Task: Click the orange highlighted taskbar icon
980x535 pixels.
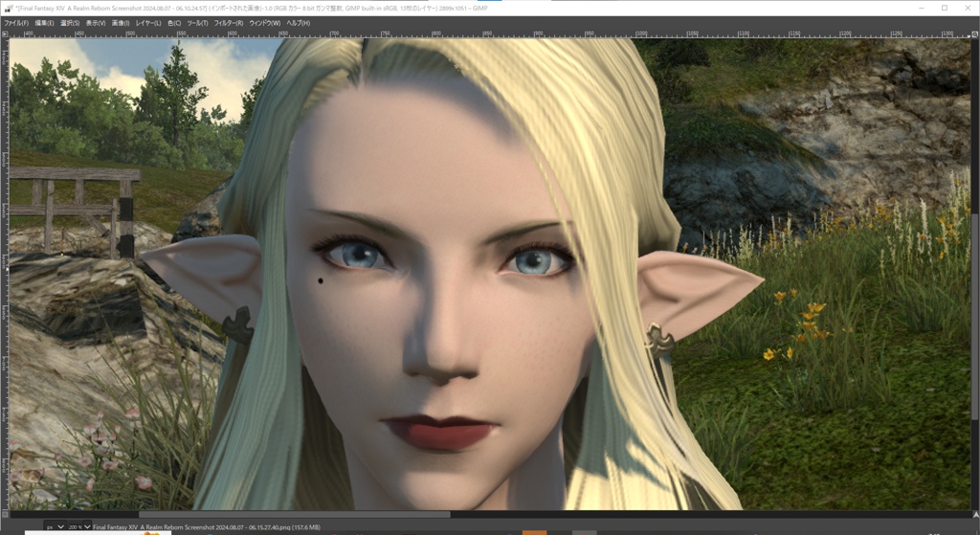Action: (534, 532)
